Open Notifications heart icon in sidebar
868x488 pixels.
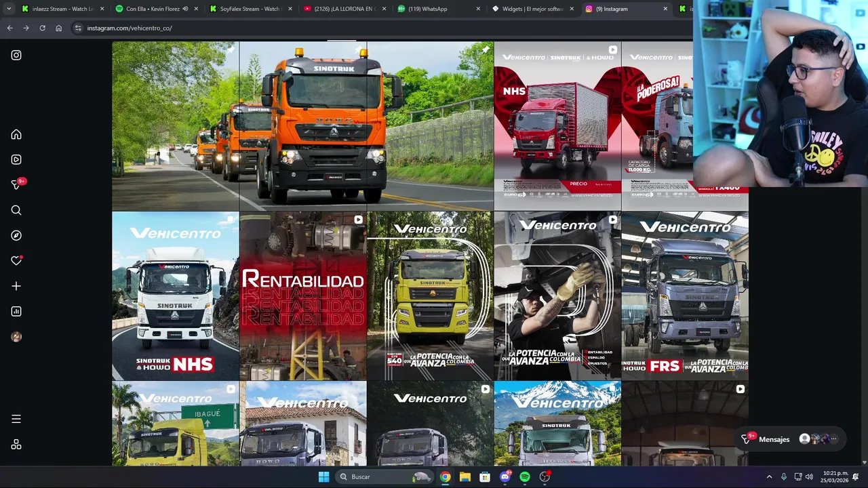pyautogui.click(x=16, y=260)
